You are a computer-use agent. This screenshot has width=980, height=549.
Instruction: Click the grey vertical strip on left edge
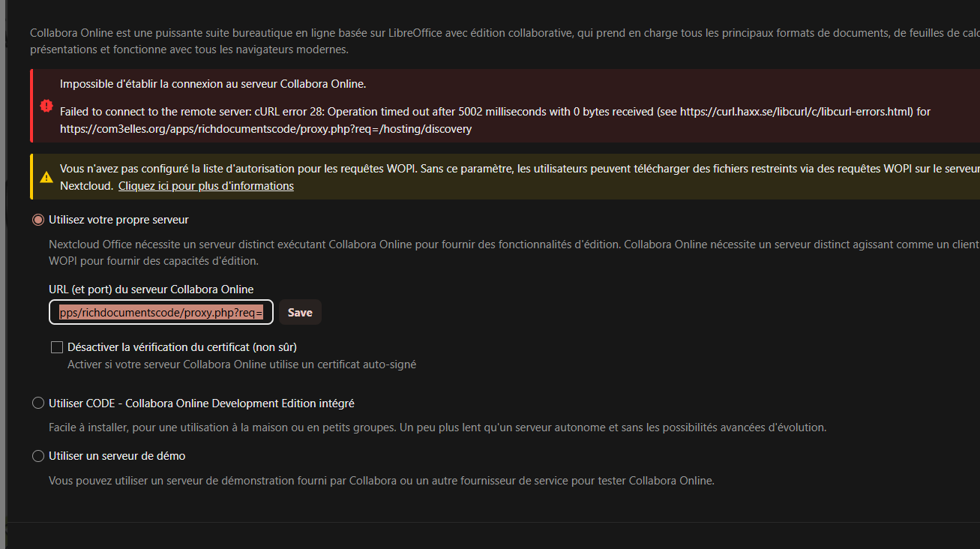[x=2, y=300]
